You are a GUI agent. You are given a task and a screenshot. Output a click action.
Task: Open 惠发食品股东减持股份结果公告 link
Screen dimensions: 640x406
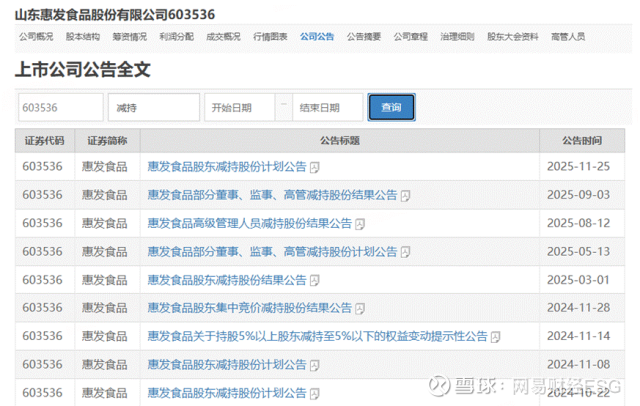click(x=227, y=280)
